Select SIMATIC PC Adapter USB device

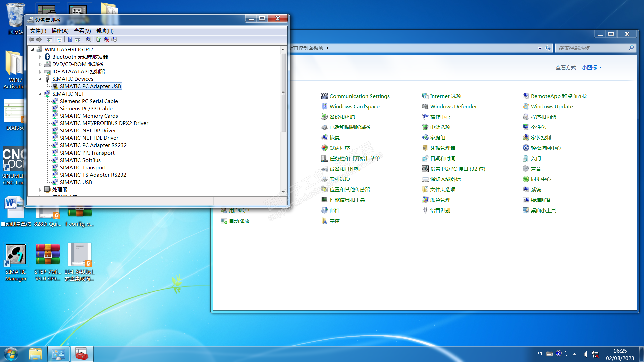(x=90, y=86)
